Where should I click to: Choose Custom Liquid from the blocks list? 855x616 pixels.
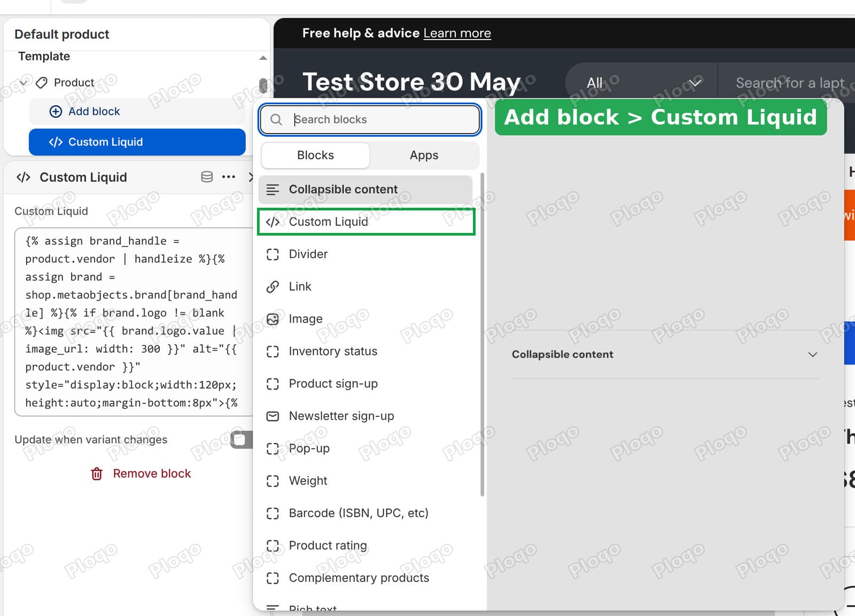366,222
